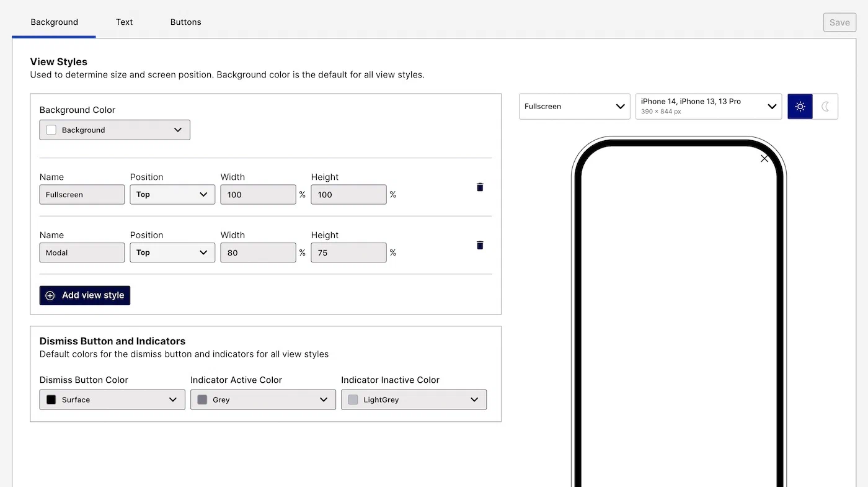Screen dimensions: 868x487
Task: Expand the Fullscreen preview style selector
Action: [574, 107]
